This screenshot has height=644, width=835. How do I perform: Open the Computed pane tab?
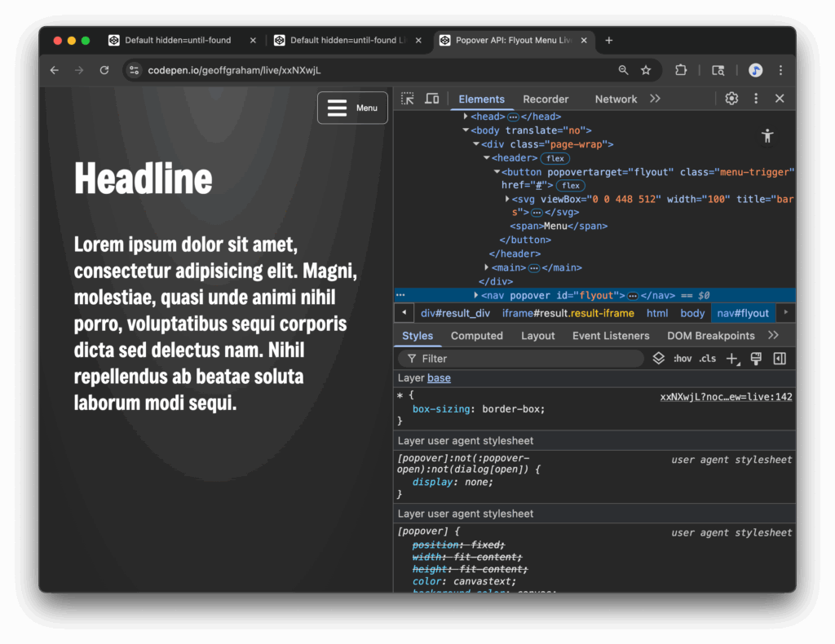[x=476, y=336]
